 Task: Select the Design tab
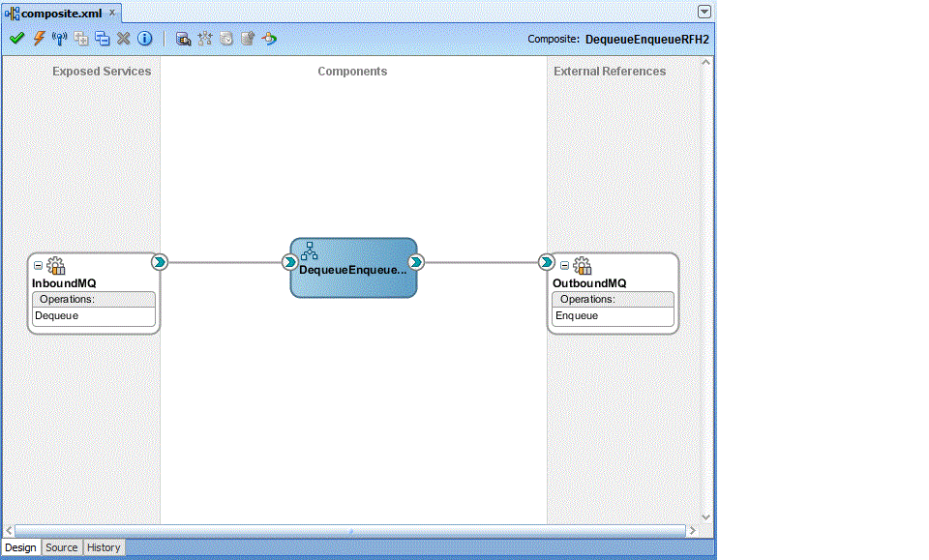(20, 547)
